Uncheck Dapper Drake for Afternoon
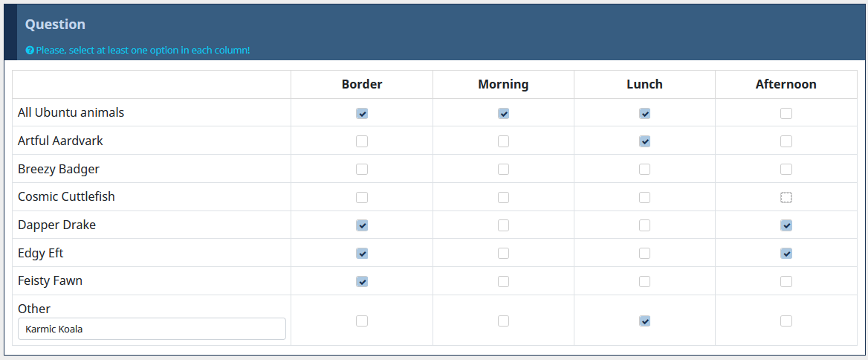The image size is (868, 360). click(786, 225)
